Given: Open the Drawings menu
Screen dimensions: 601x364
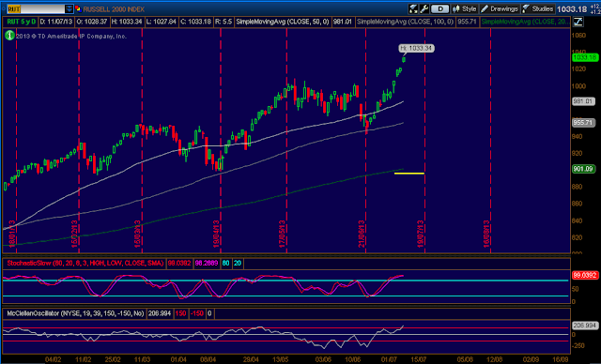Looking at the screenshot, I should [x=500, y=8].
